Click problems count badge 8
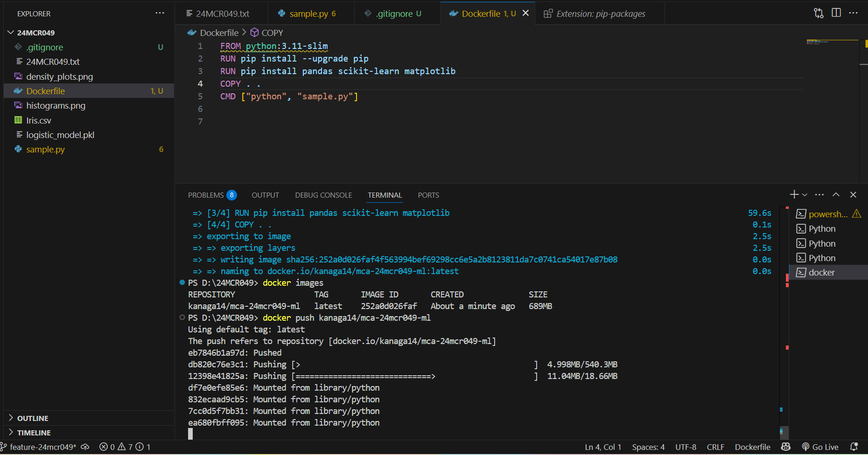This screenshot has width=868, height=455. click(231, 195)
